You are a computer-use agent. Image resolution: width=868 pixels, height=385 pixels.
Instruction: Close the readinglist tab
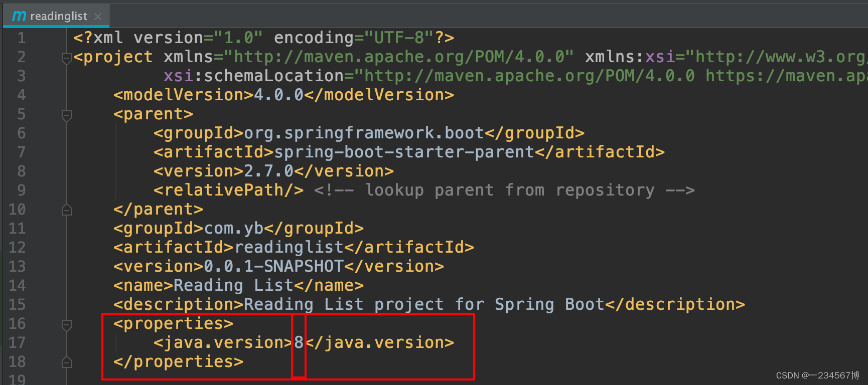pyautogui.click(x=98, y=17)
